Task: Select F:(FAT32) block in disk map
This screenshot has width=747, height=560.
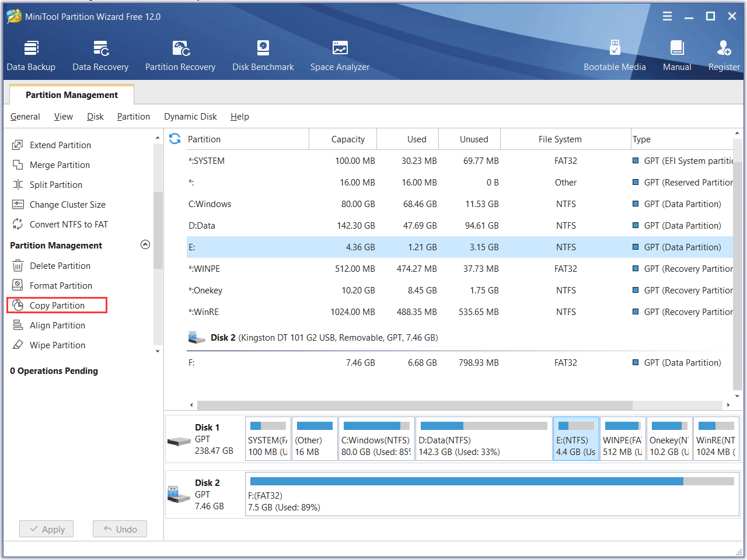Action: click(x=492, y=494)
